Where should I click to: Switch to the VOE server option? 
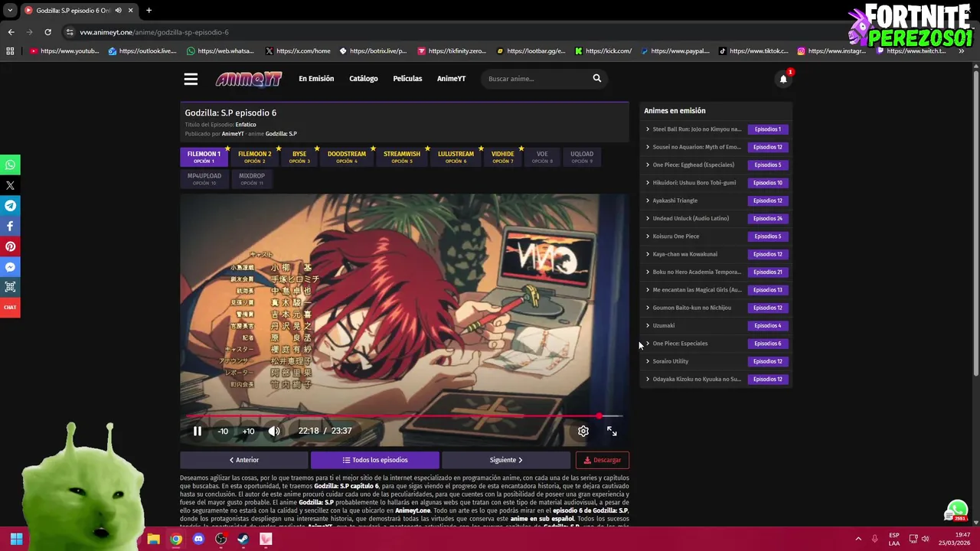coord(542,157)
